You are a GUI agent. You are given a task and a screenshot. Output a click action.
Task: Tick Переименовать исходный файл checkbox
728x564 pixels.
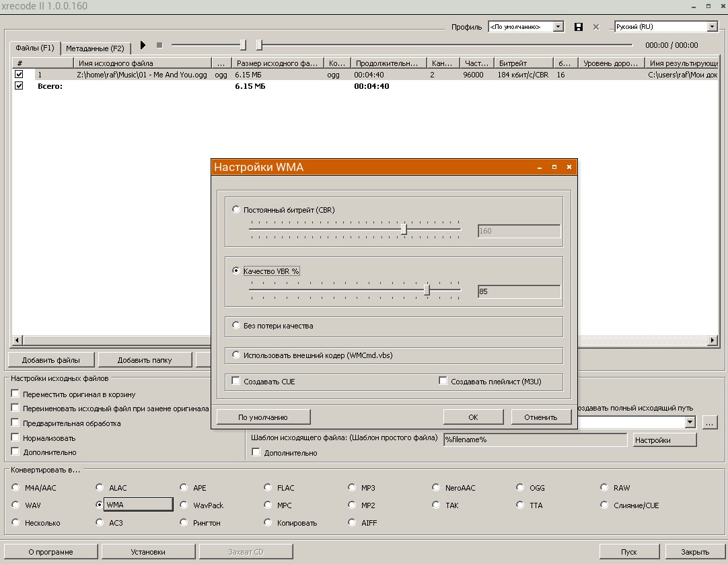pyautogui.click(x=15, y=408)
